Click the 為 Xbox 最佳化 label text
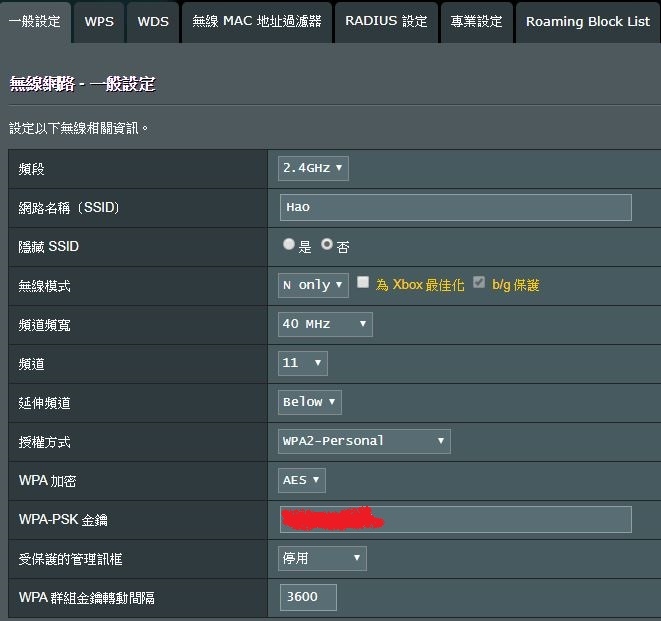Image resolution: width=661 pixels, height=621 pixels. point(420,285)
